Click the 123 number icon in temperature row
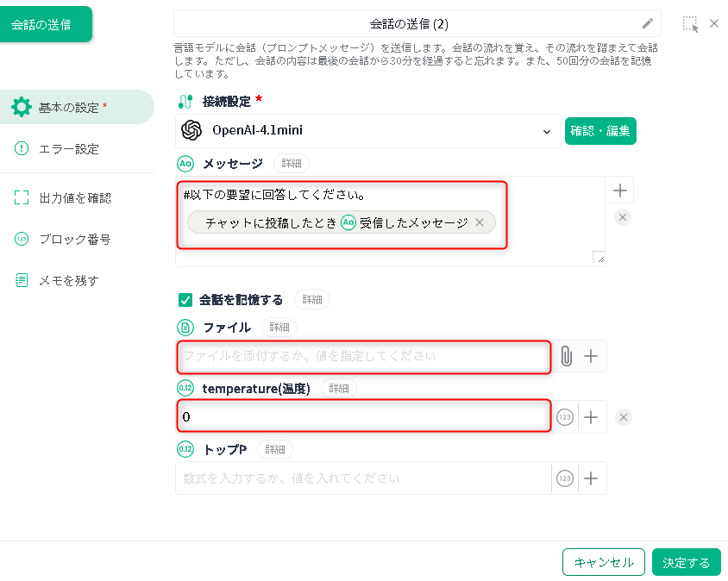Screen dimensions: 728x581 (565, 417)
